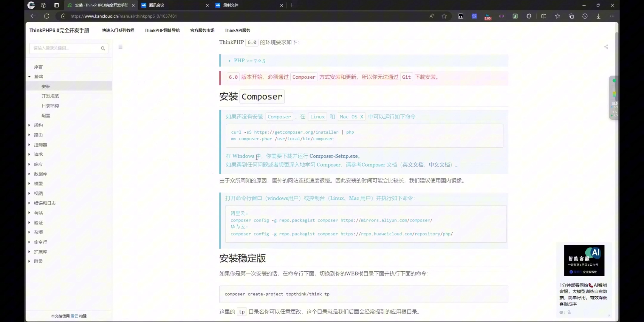
Task: Open the 中文文档 link for Composer
Action: pos(440,165)
